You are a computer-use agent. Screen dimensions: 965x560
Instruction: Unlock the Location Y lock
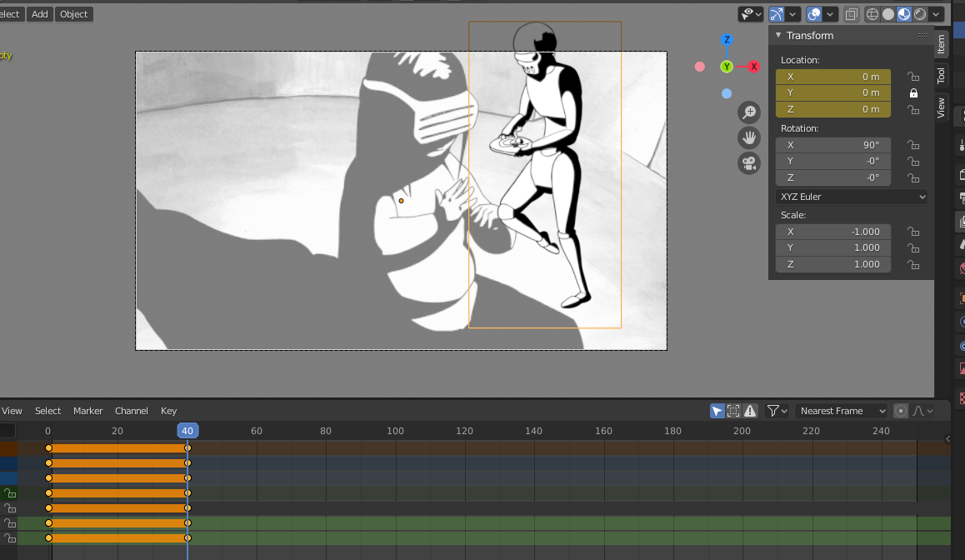click(x=913, y=93)
